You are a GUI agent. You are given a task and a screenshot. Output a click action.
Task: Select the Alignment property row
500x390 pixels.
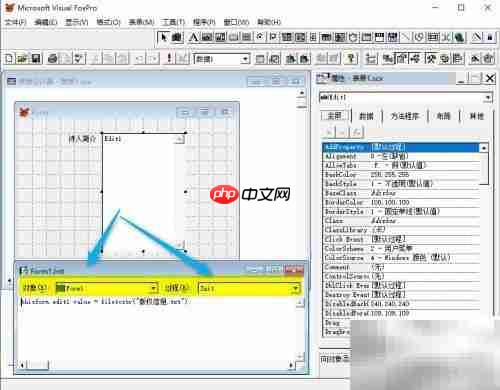coord(402,156)
